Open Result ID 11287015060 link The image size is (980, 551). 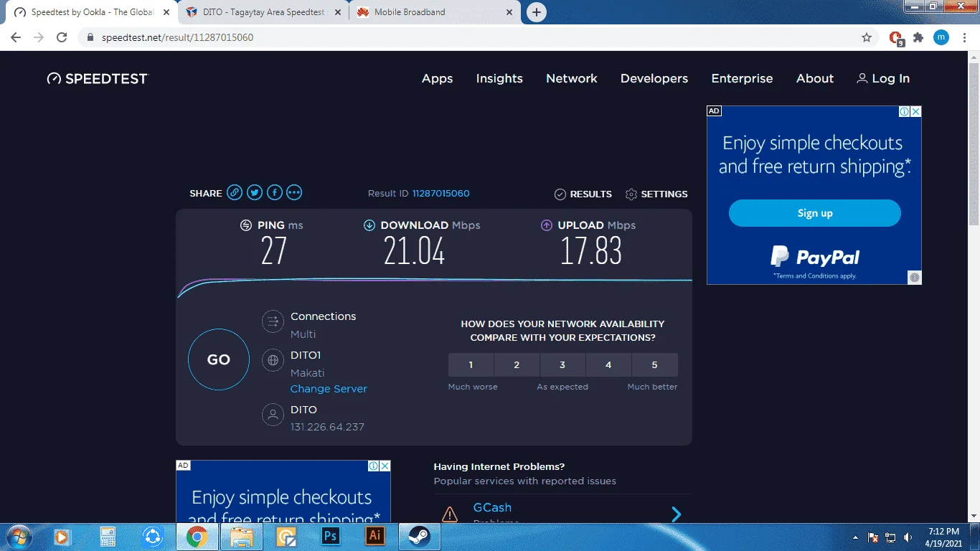[440, 194]
